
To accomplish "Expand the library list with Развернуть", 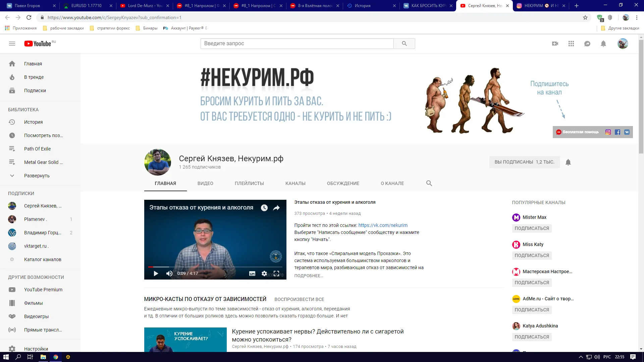I will tap(37, 176).
